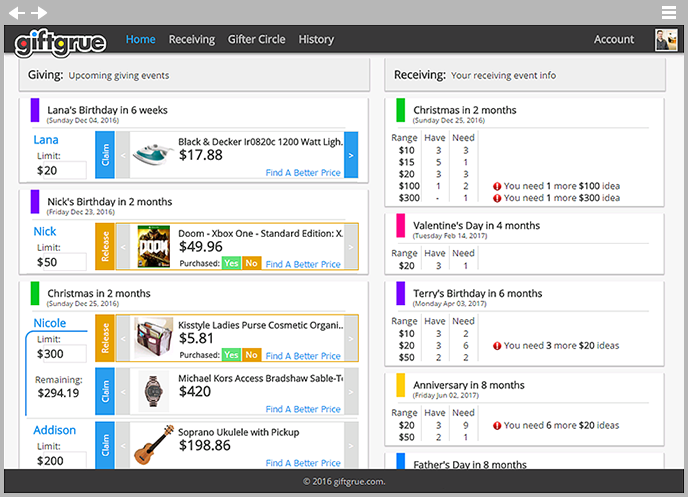Image resolution: width=688 pixels, height=497 pixels.
Task: Click the giftgrue logo
Action: (60, 43)
